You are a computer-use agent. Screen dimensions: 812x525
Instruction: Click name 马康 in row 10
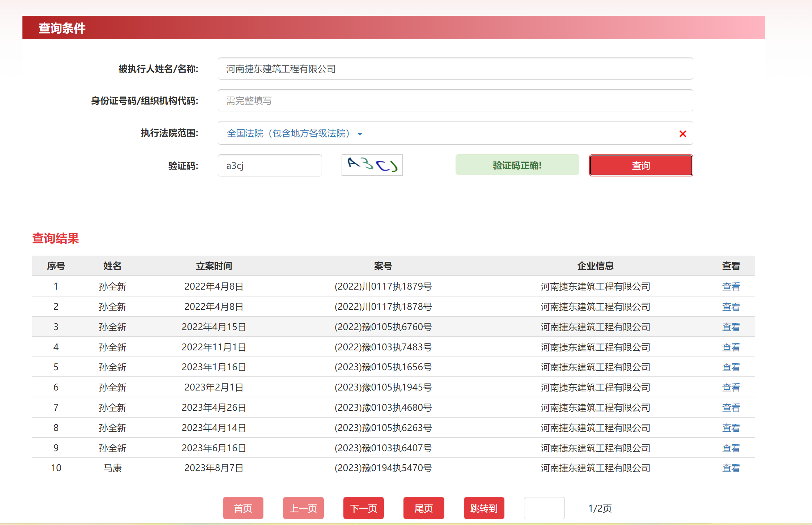(x=113, y=468)
